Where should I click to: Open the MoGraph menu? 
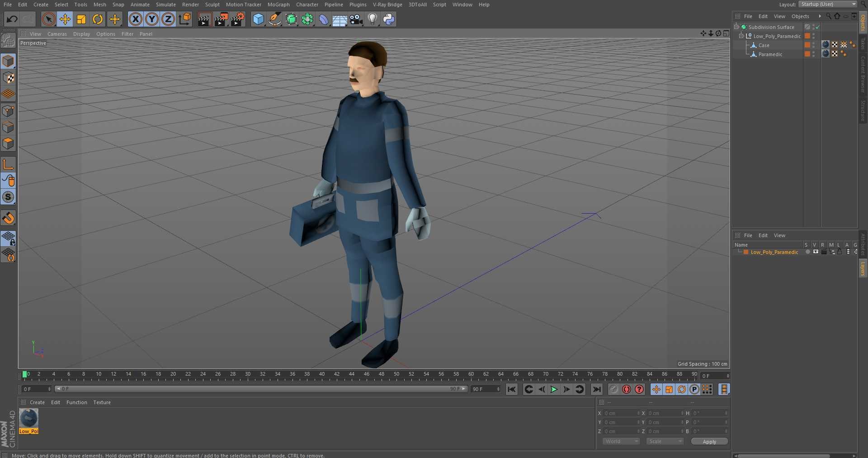point(278,5)
